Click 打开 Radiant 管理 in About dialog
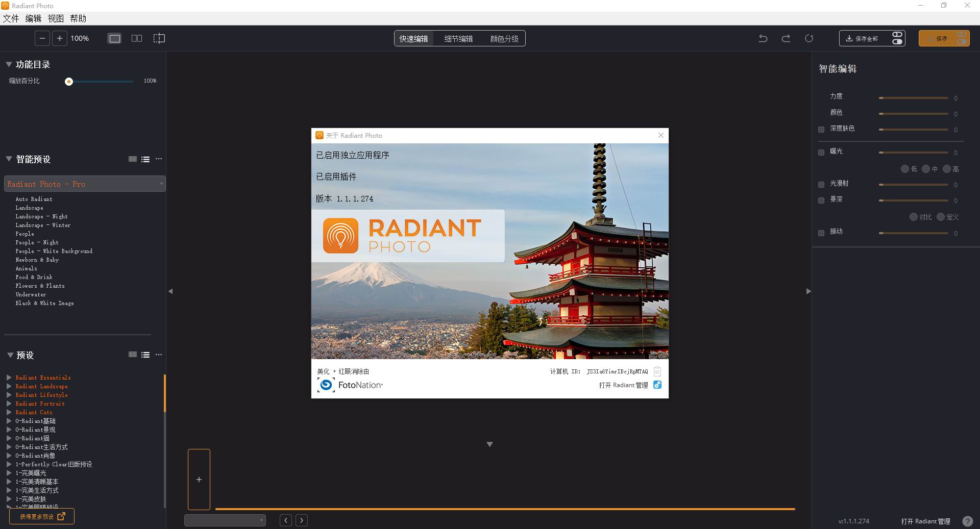980x529 pixels. coord(623,385)
